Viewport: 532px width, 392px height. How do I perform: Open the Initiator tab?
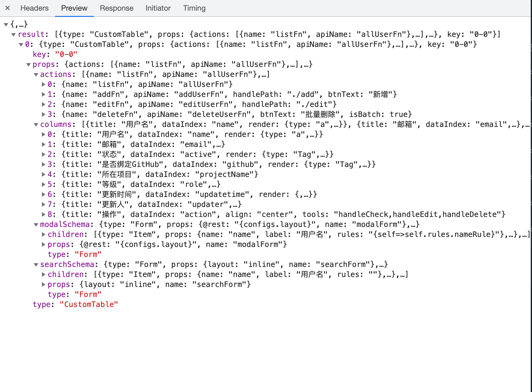click(158, 8)
